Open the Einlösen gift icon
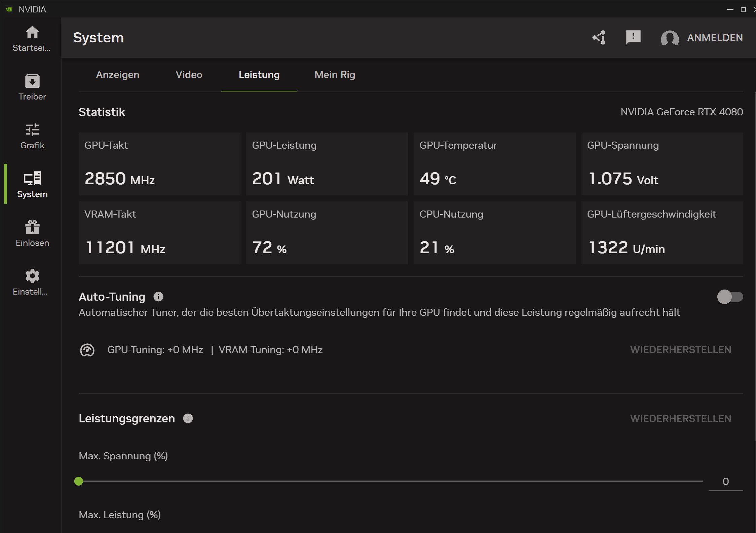The image size is (756, 533). point(32,227)
